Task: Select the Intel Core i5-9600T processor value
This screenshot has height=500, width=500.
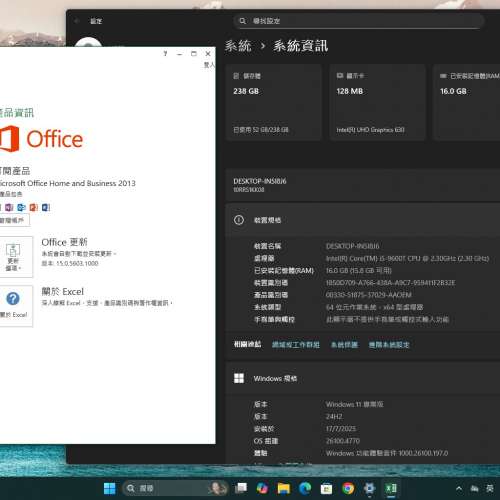Action: point(407,258)
